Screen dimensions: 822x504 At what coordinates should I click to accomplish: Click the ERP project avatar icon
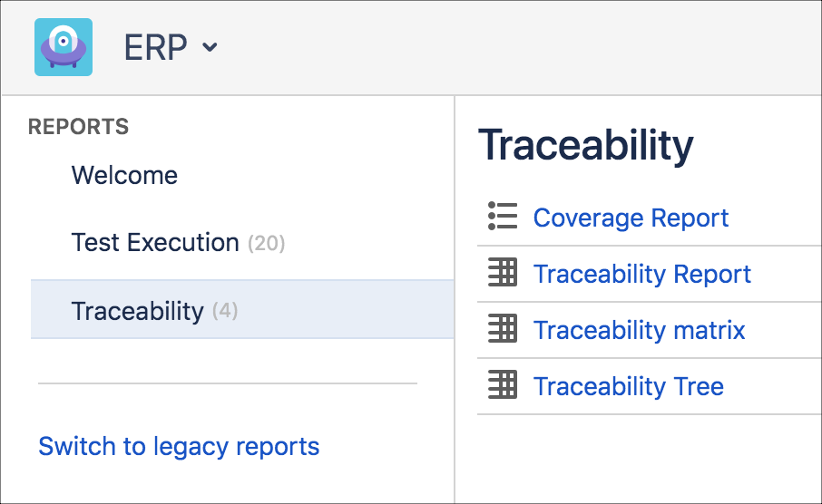pyautogui.click(x=64, y=47)
